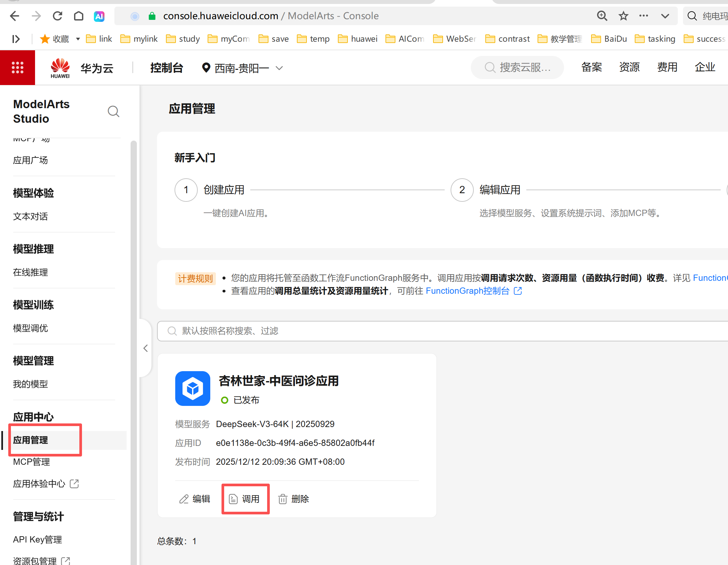Bookmark page with the star icon

click(x=623, y=16)
